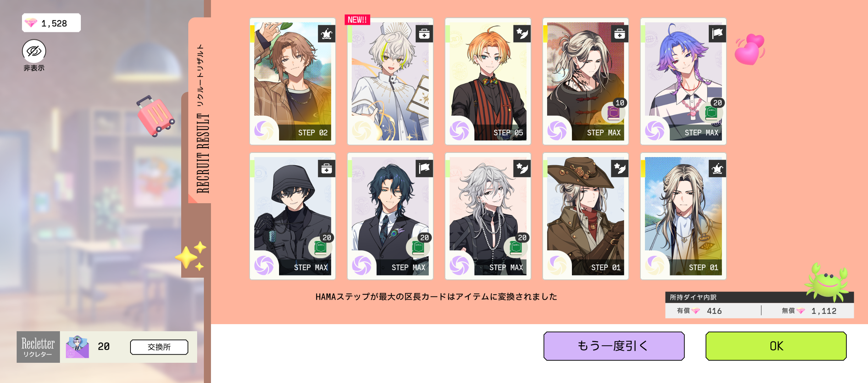Click the swirl emblem on STEP 05 card
The image size is (868, 383).
tap(460, 130)
